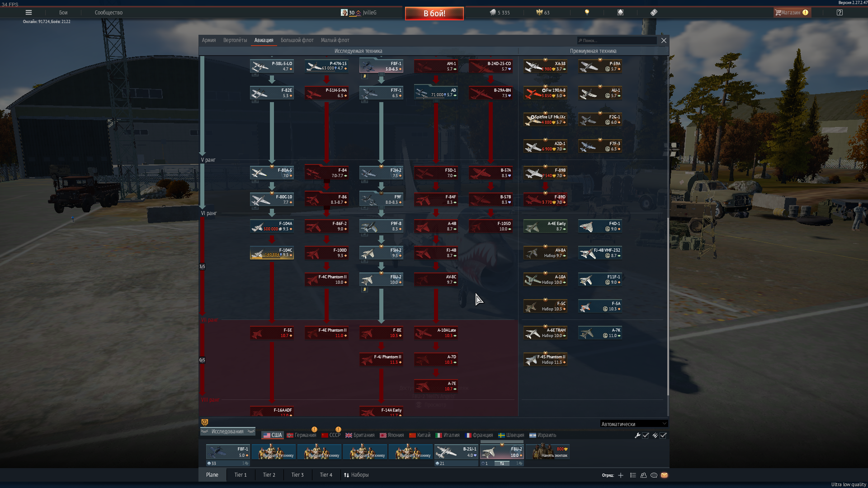Select the Авиация tab
This screenshot has height=488, width=868.
(x=264, y=40)
